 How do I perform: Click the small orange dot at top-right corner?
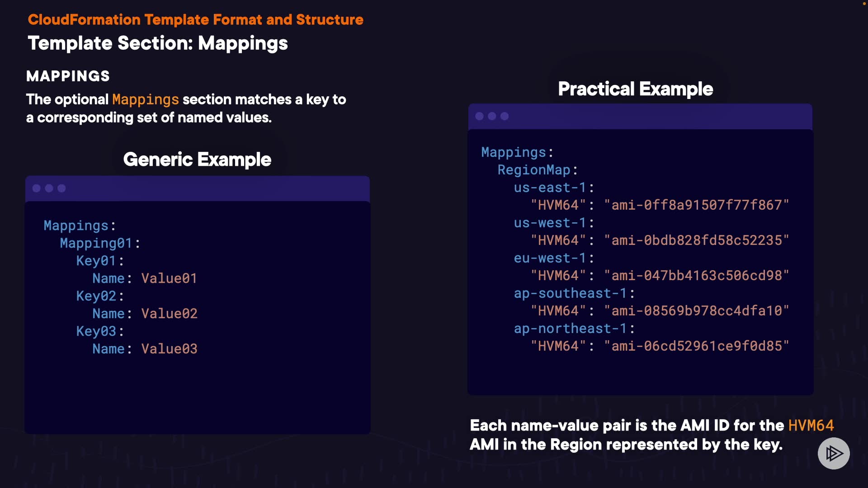[x=865, y=4]
